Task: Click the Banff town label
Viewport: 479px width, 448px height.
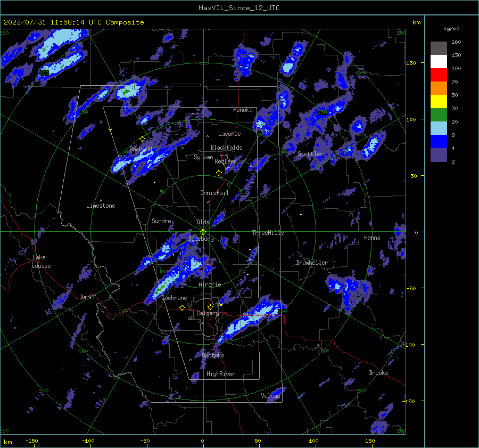Action: pyautogui.click(x=88, y=297)
